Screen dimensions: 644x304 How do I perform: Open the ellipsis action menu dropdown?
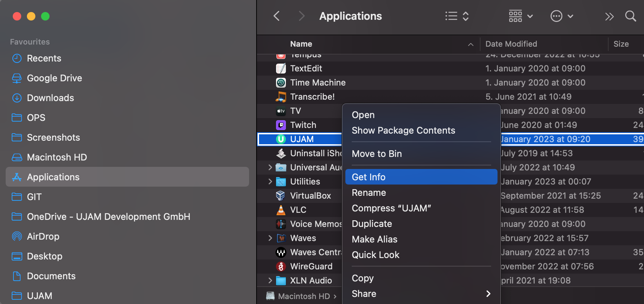[x=562, y=16]
